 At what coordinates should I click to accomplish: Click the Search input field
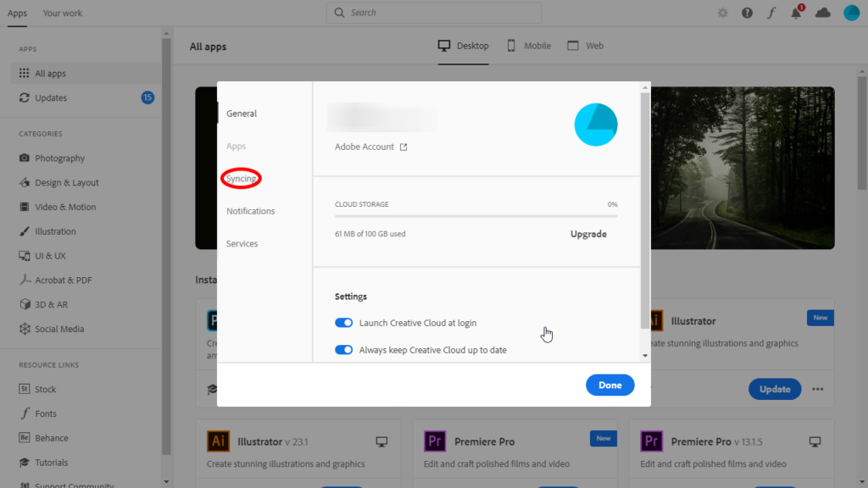coord(434,13)
